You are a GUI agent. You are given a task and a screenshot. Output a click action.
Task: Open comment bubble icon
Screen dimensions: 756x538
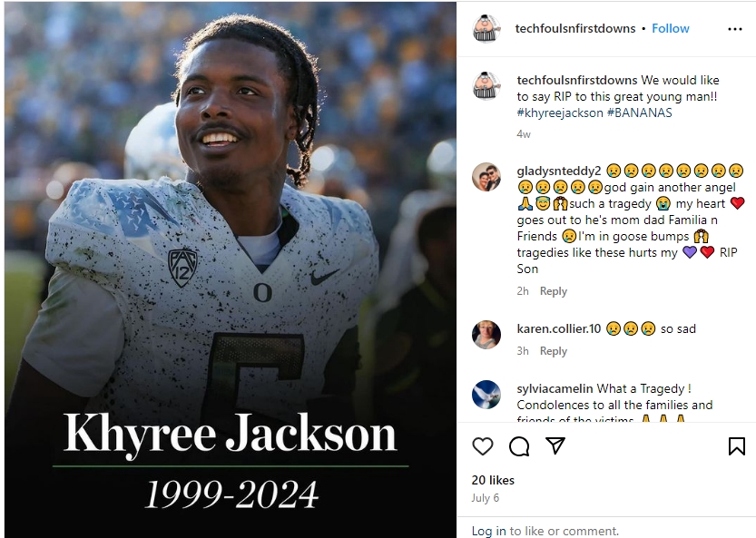pos(519,446)
